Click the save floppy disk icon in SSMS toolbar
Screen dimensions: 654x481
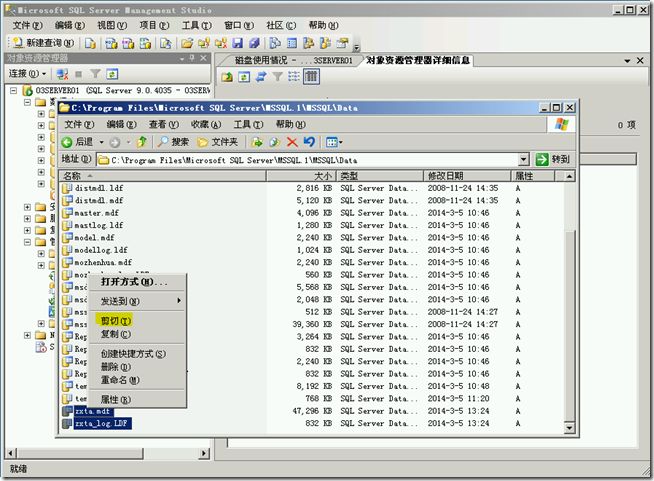click(x=238, y=43)
